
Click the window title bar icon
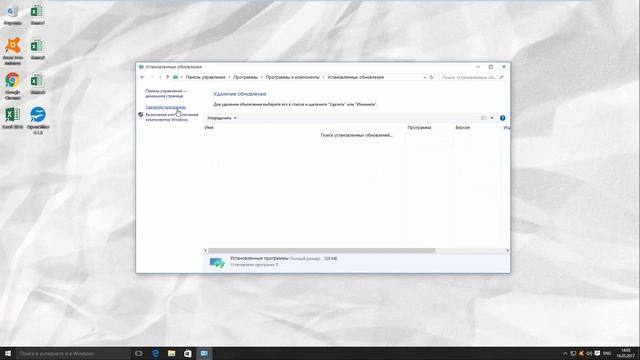141,67
